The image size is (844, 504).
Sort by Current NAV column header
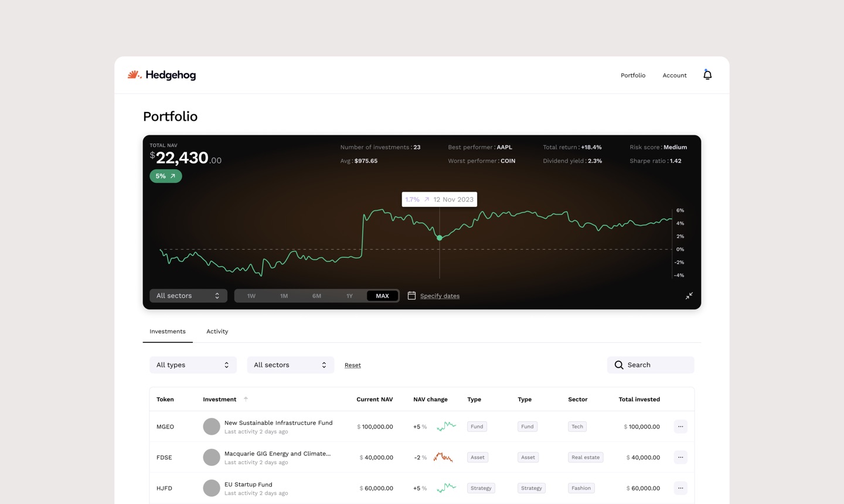click(375, 400)
